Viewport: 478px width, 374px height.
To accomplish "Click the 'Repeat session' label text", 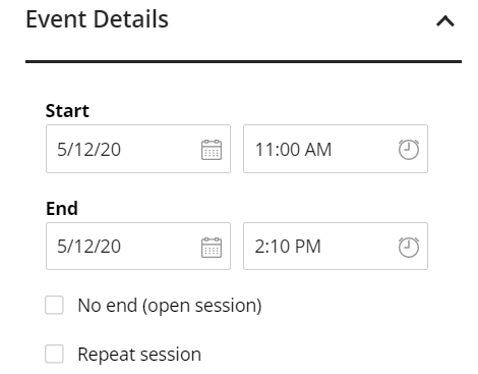I will tap(139, 354).
